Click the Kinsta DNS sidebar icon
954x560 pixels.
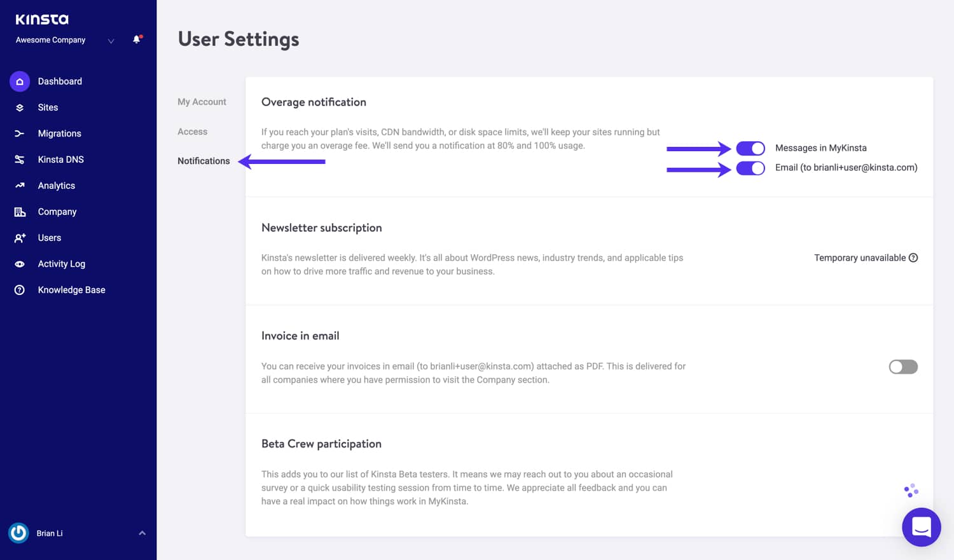click(x=20, y=160)
